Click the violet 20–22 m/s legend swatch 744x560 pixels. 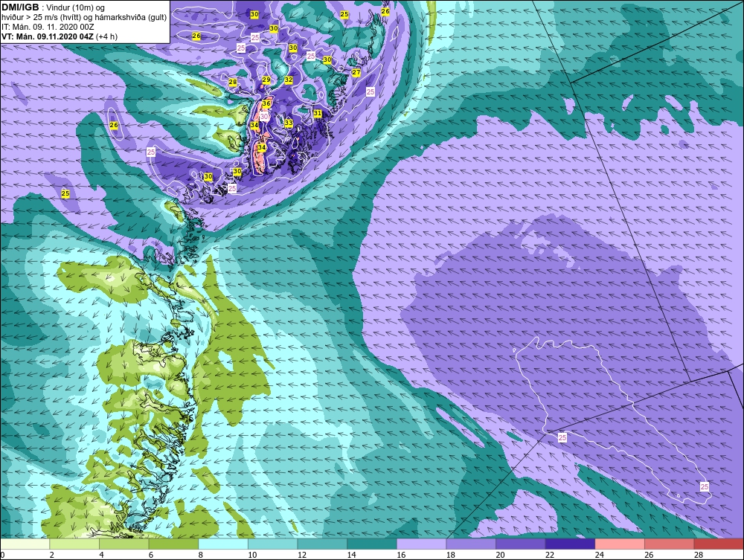tap(521, 544)
